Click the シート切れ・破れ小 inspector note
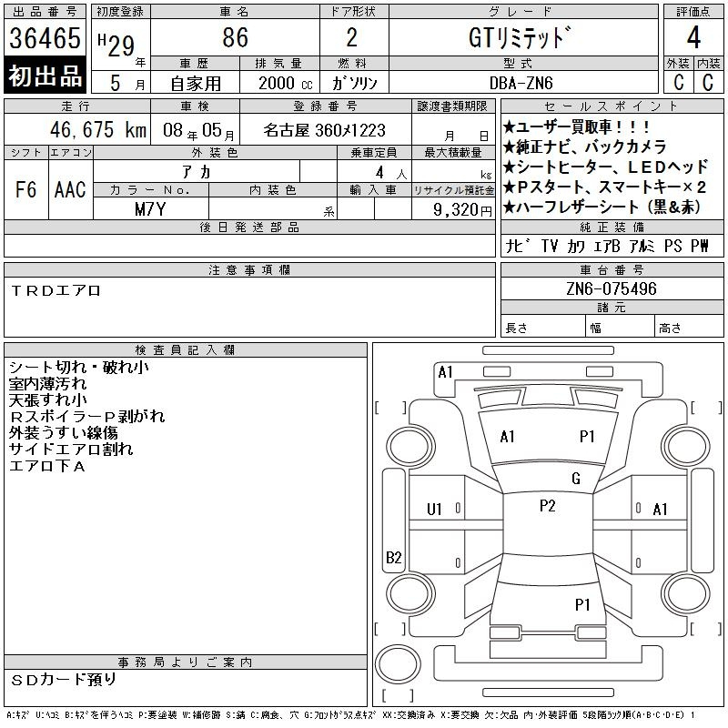Viewport: 728px width, 728px height. click(x=78, y=368)
